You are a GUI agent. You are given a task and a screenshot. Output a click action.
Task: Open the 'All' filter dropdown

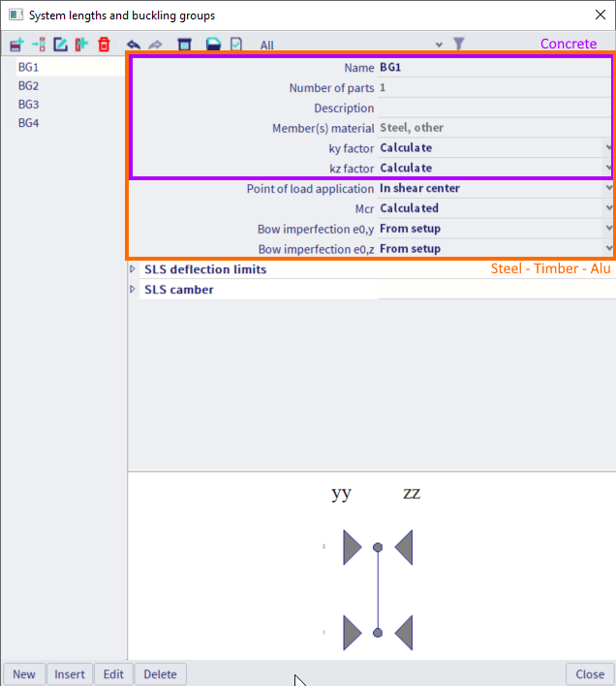[x=439, y=45]
